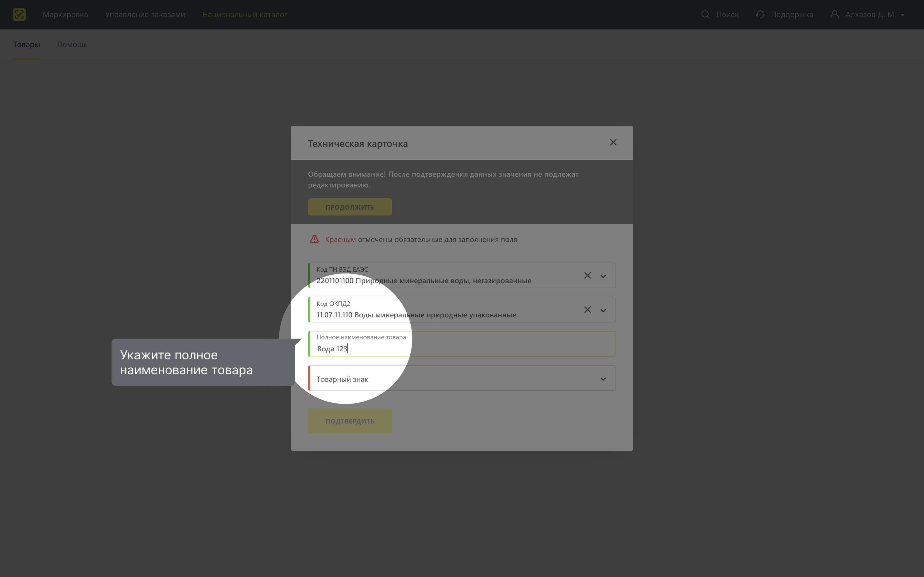The width and height of the screenshot is (924, 577).
Task: Expand the Код ТН ВЭД ЕАЭС dropdown
Action: click(603, 276)
